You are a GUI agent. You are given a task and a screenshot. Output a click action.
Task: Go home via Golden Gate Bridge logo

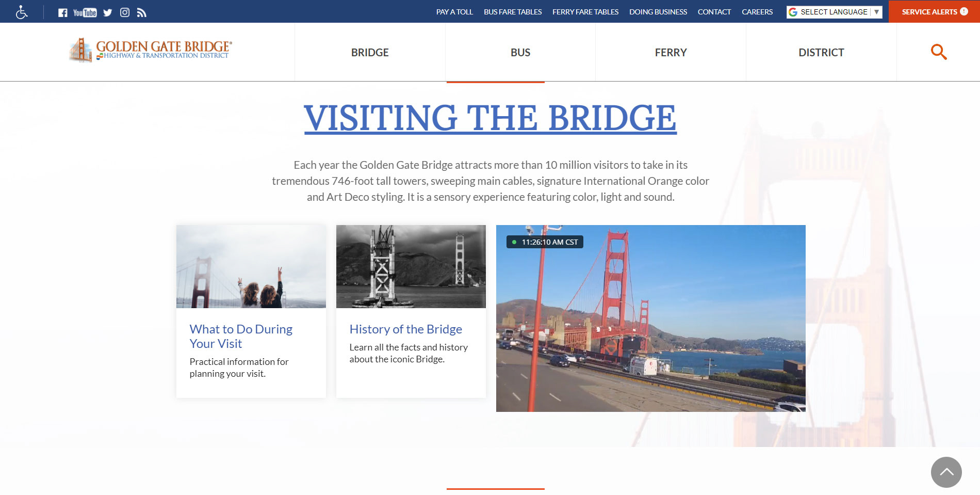click(150, 50)
